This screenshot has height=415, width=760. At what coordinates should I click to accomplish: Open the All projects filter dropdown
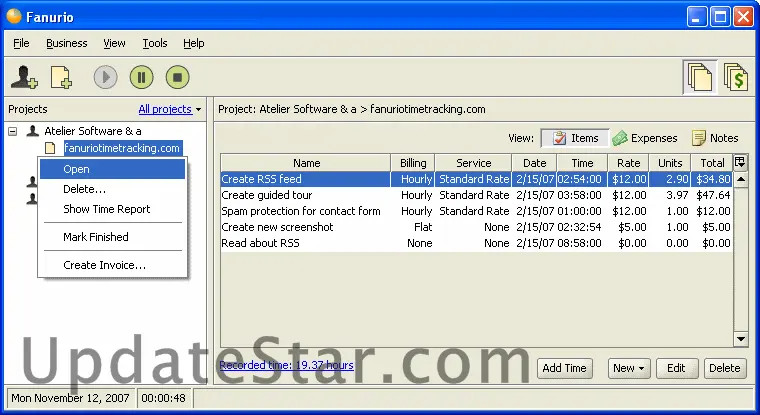[x=170, y=109]
